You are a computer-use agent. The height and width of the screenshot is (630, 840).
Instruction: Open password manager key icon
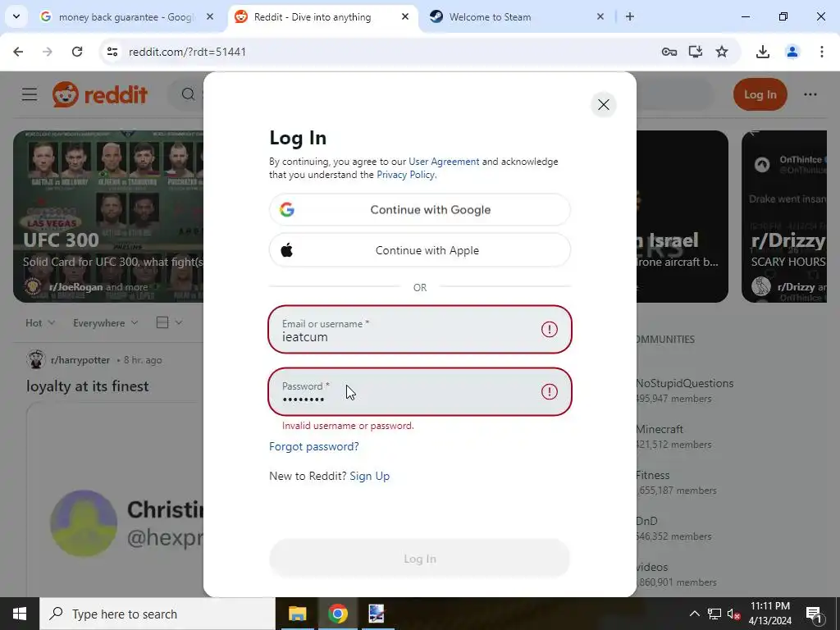coord(669,52)
